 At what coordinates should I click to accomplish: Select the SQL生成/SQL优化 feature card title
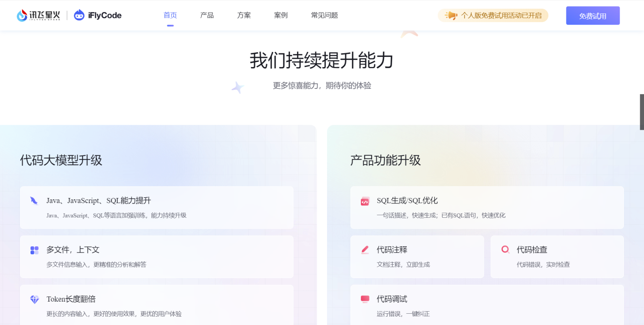coord(407,201)
